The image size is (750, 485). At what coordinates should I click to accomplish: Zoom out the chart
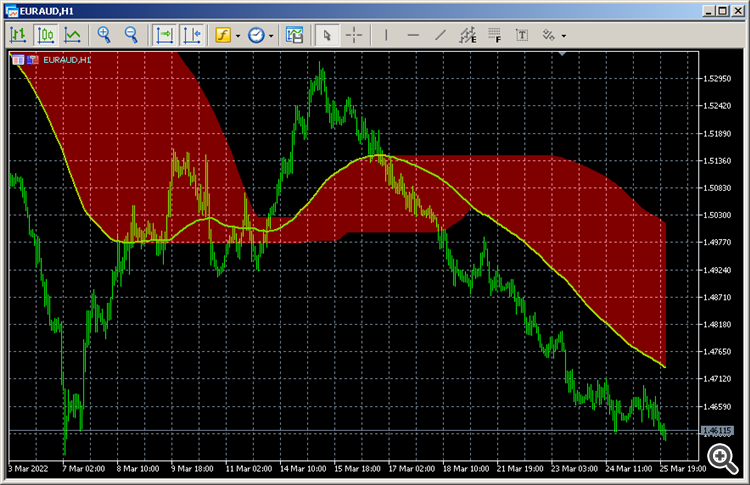tap(131, 35)
